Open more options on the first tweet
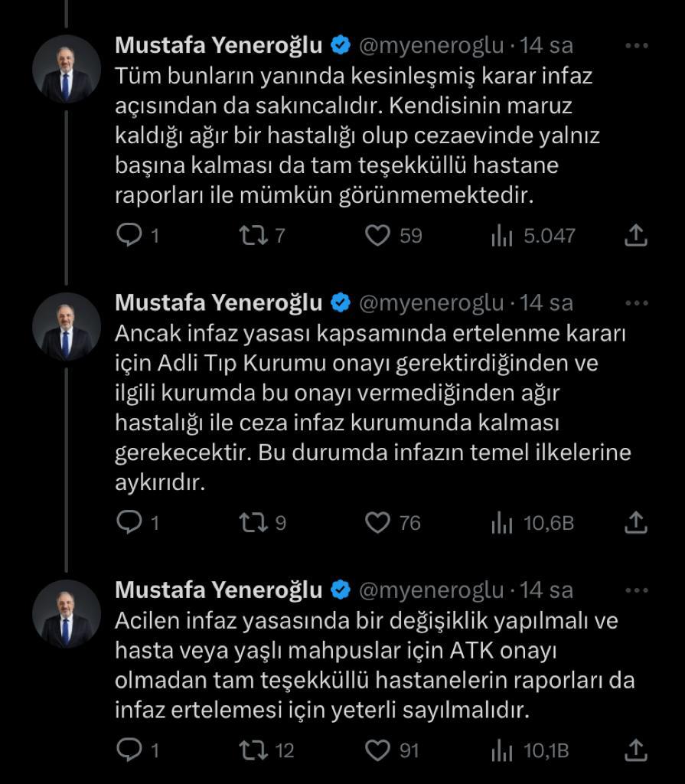The width and height of the screenshot is (685, 784). click(x=637, y=45)
